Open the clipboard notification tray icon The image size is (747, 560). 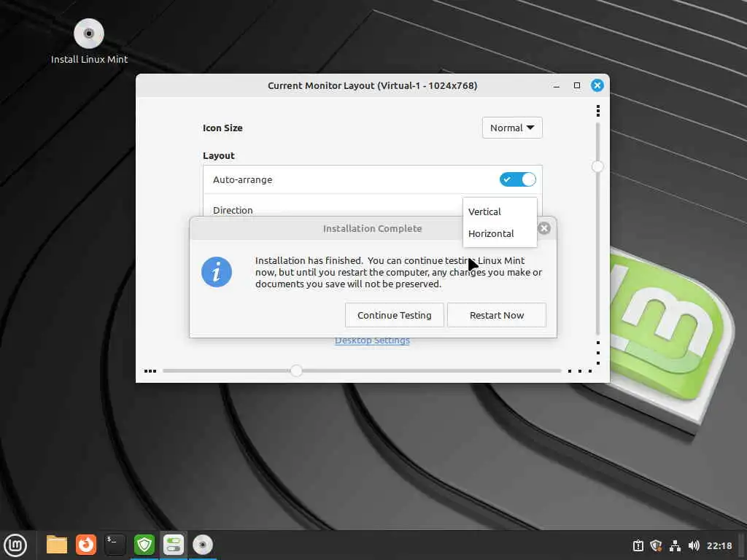click(638, 545)
